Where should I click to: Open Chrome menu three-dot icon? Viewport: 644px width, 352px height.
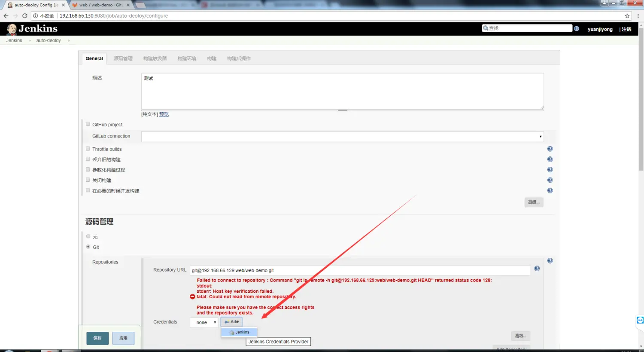[x=638, y=15]
